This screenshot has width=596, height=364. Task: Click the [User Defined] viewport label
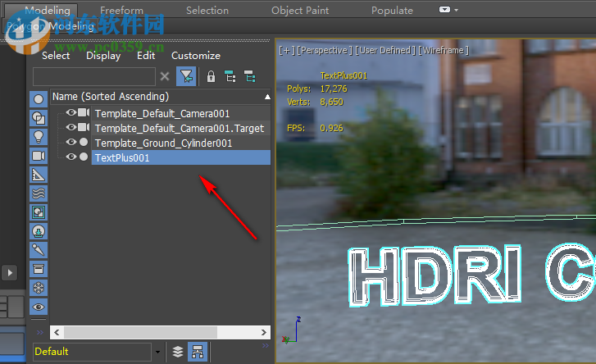(385, 50)
